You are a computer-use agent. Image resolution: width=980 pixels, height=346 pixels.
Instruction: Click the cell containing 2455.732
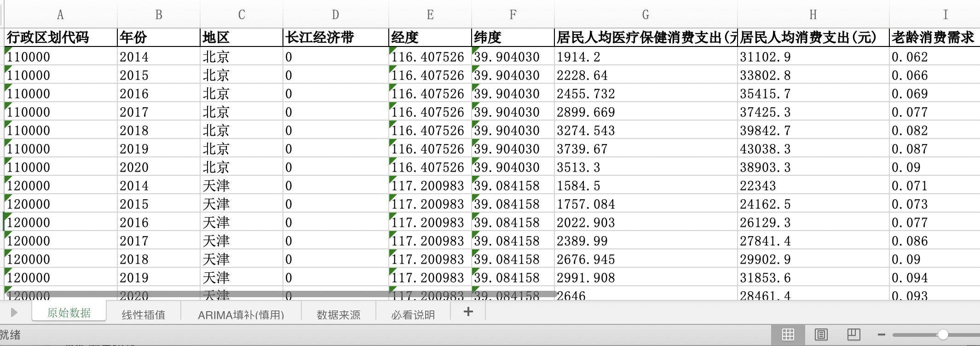[646, 93]
